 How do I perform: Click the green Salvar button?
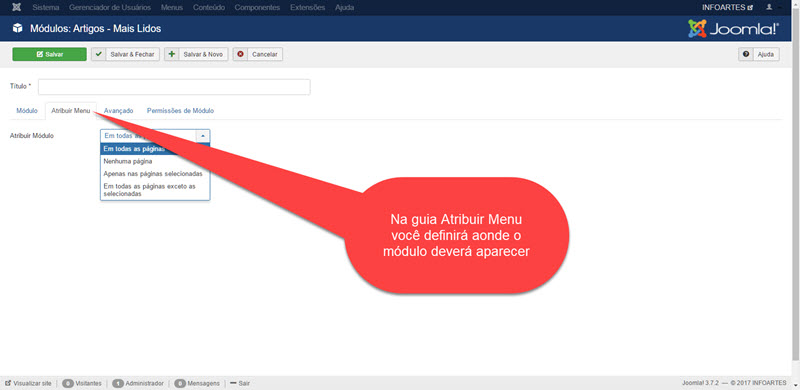tap(49, 54)
